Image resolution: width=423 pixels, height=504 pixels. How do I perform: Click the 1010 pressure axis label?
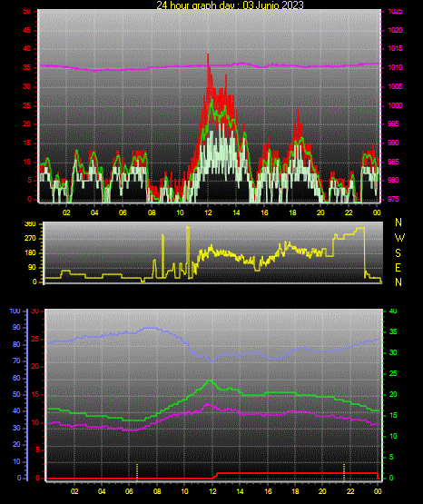click(x=395, y=67)
